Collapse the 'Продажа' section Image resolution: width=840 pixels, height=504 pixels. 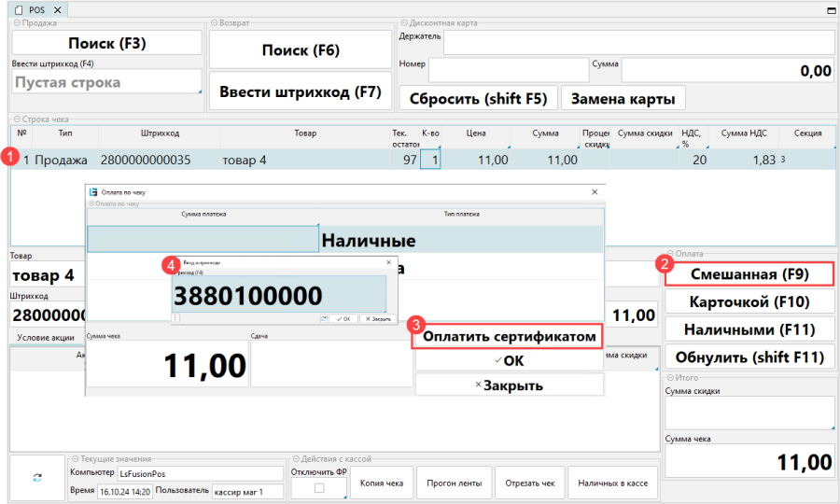pos(16,22)
